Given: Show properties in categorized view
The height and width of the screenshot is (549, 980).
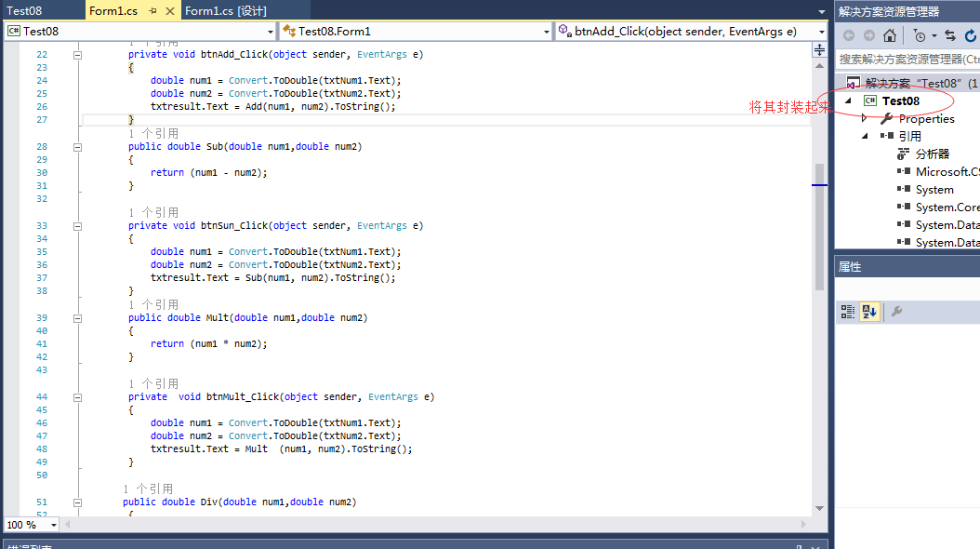Looking at the screenshot, I should coord(847,312).
